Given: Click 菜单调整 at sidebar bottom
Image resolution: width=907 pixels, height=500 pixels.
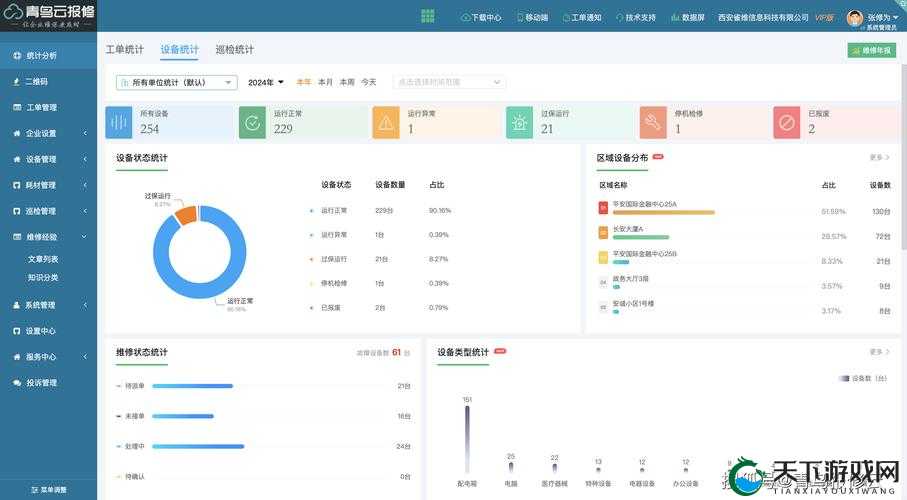Looking at the screenshot, I should tap(49, 490).
